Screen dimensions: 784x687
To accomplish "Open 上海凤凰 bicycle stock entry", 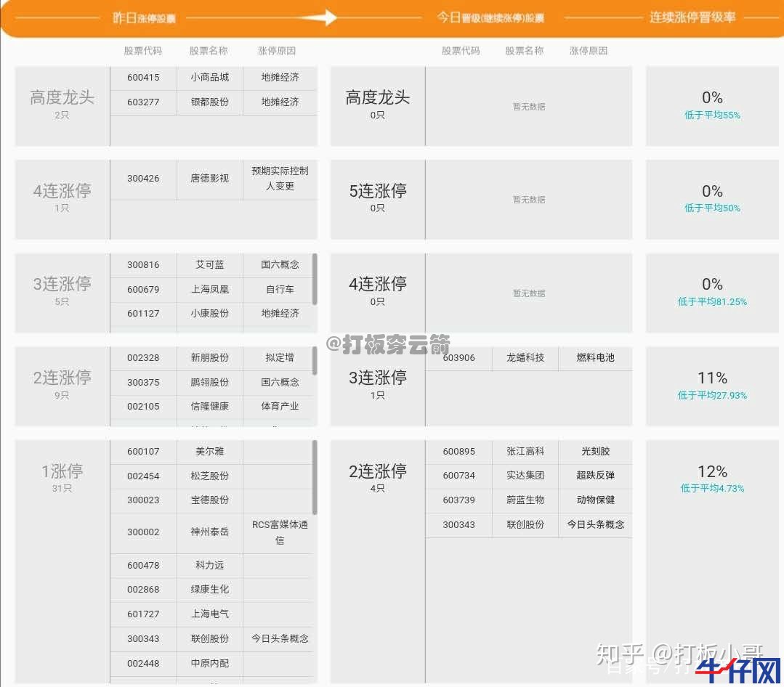I will coord(209,289).
